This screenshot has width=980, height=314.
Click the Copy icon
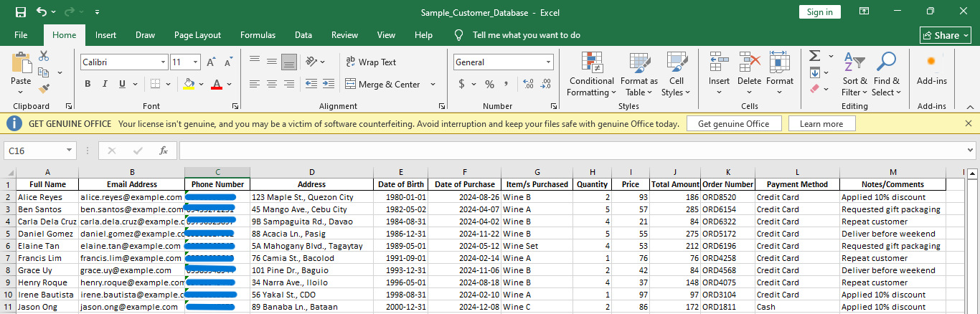[x=43, y=72]
